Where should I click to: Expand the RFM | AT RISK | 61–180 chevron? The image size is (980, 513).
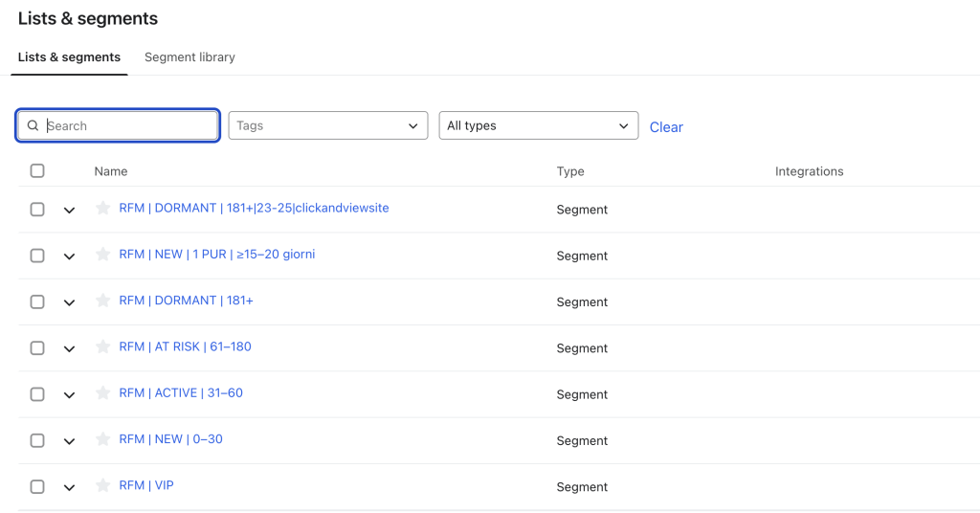tap(69, 348)
